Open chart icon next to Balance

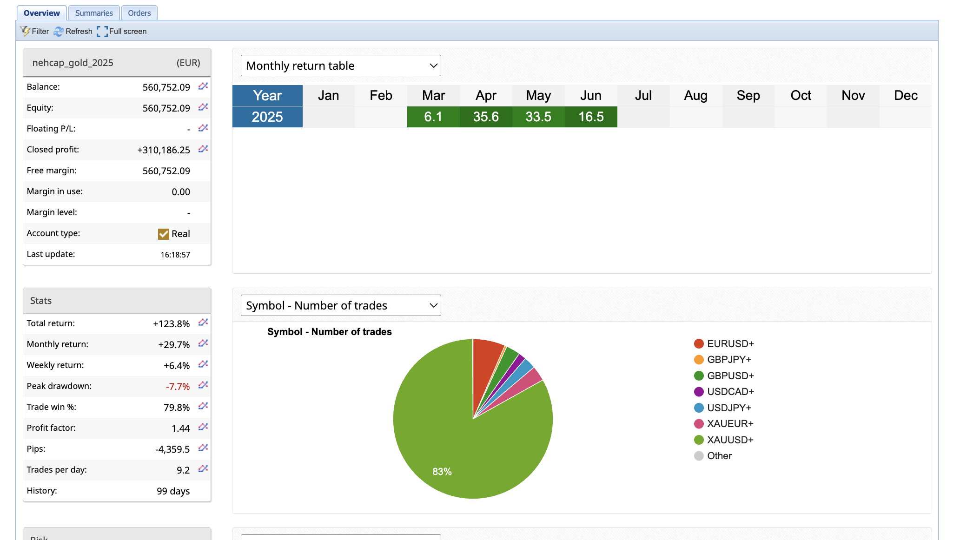(x=203, y=86)
